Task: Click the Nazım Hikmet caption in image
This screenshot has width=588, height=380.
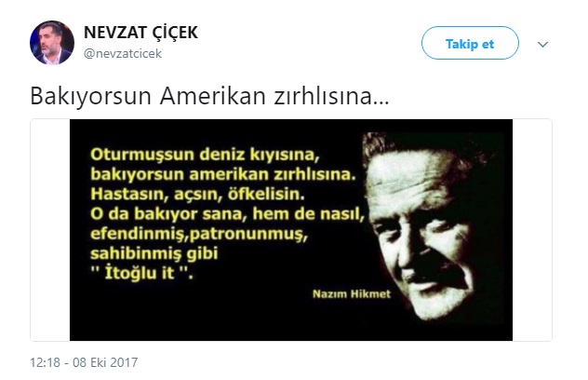Action: [x=352, y=293]
